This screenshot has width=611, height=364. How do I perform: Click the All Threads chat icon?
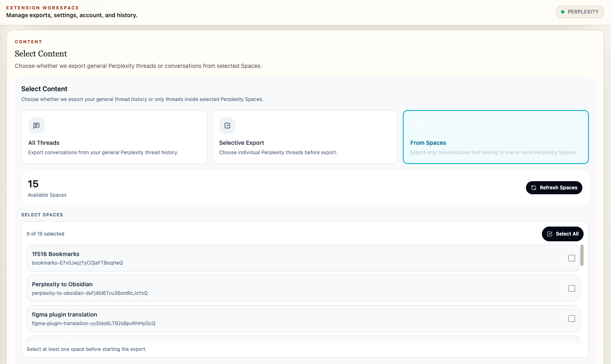[36, 126]
